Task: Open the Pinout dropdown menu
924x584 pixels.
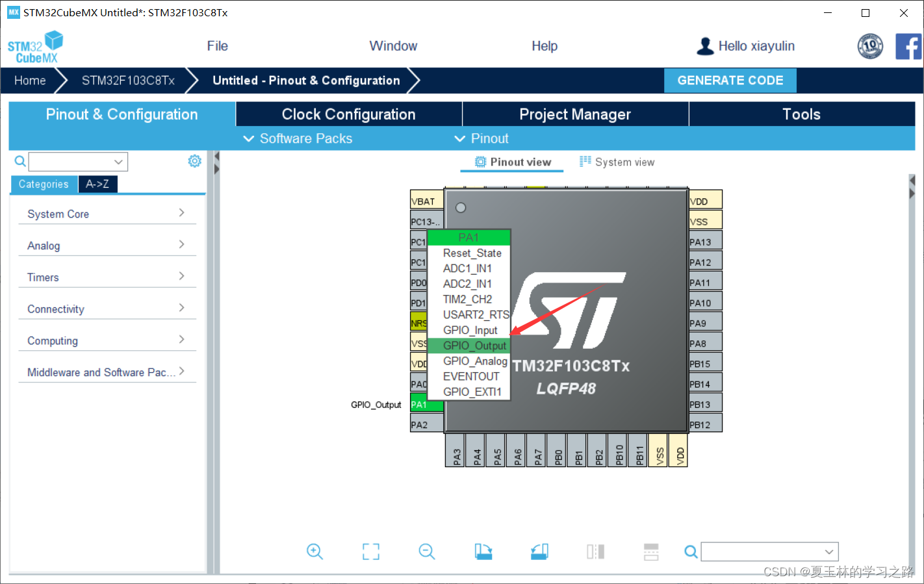Action: (x=481, y=138)
